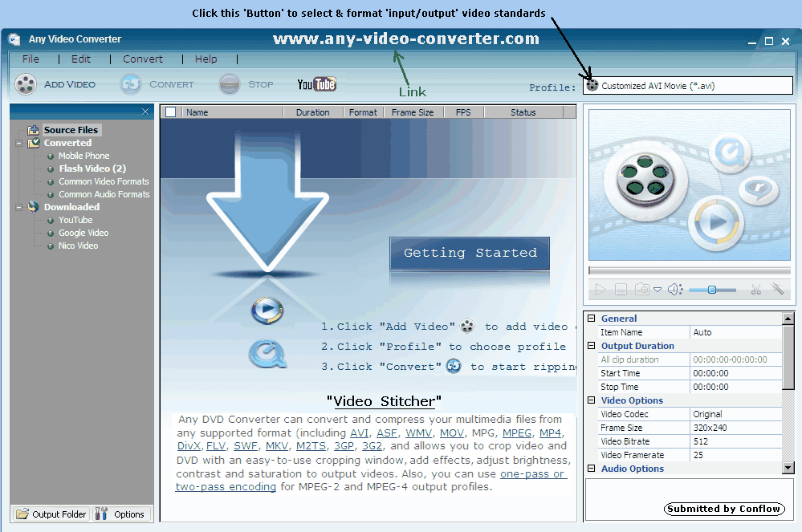The height and width of the screenshot is (532, 802).
Task: Click the property panel scroll up arrow
Action: (x=788, y=319)
